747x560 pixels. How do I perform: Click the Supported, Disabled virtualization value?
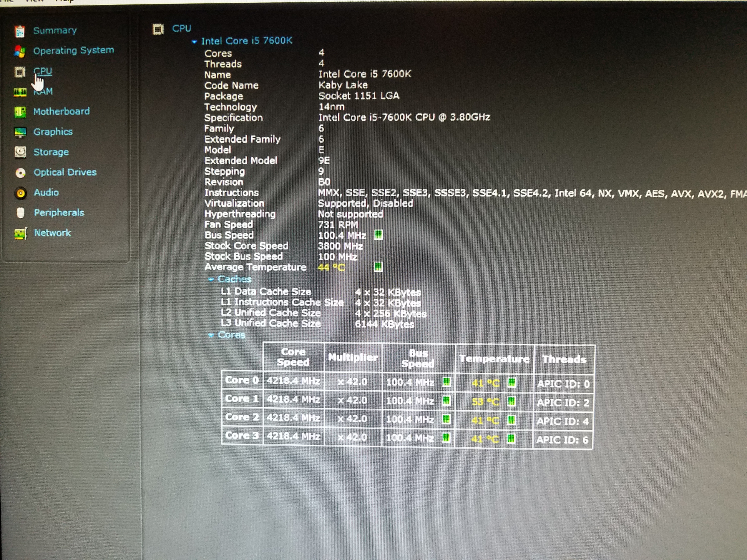[x=366, y=203]
